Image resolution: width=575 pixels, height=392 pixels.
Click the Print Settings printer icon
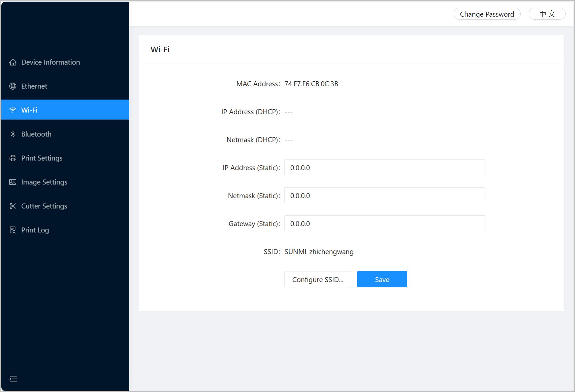pyautogui.click(x=13, y=158)
